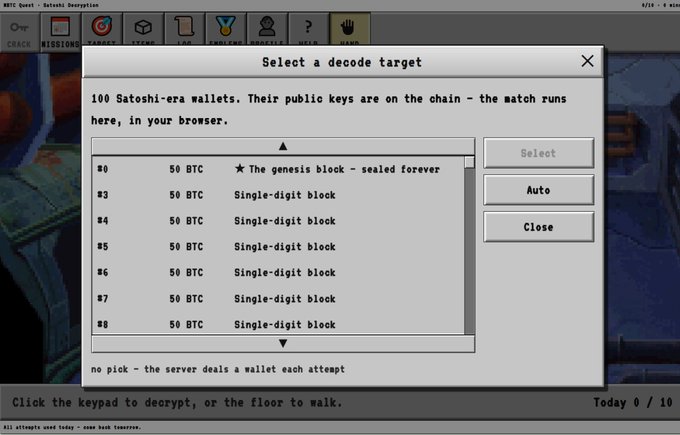The width and height of the screenshot is (680, 435).
Task: Select wallet #3 Single-digit block row
Action: 278,195
